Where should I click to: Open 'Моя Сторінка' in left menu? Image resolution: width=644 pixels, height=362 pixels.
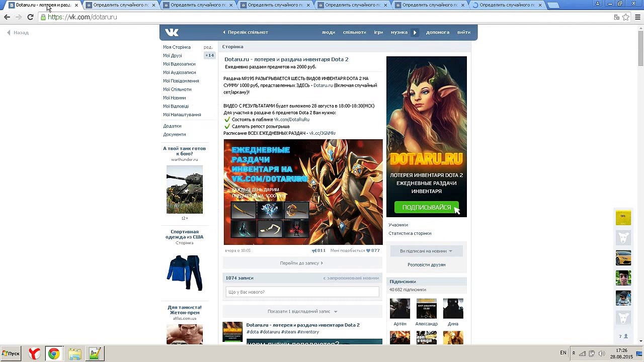point(177,47)
